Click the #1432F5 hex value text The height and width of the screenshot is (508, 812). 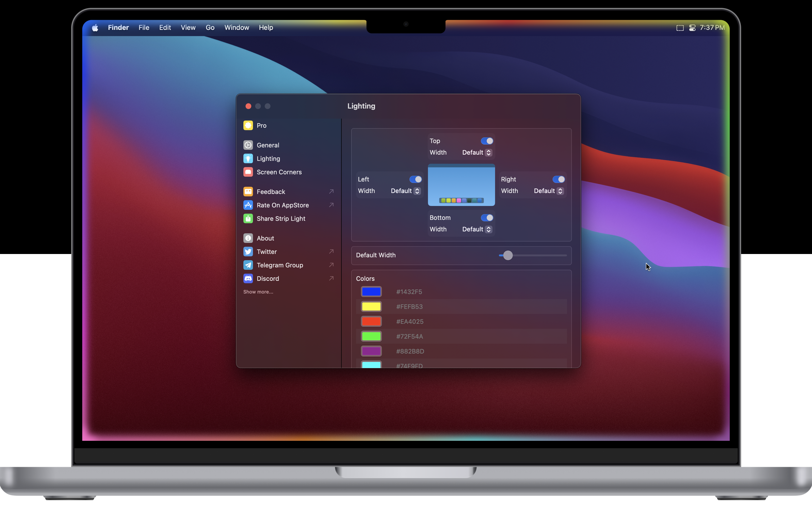[x=409, y=292]
